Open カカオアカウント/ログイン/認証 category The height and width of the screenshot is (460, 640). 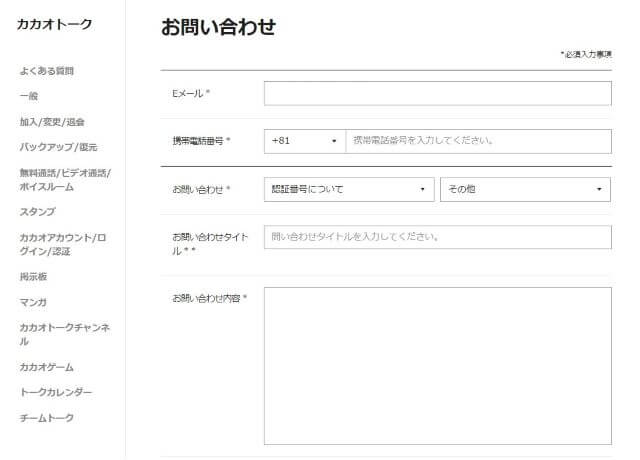click(63, 244)
